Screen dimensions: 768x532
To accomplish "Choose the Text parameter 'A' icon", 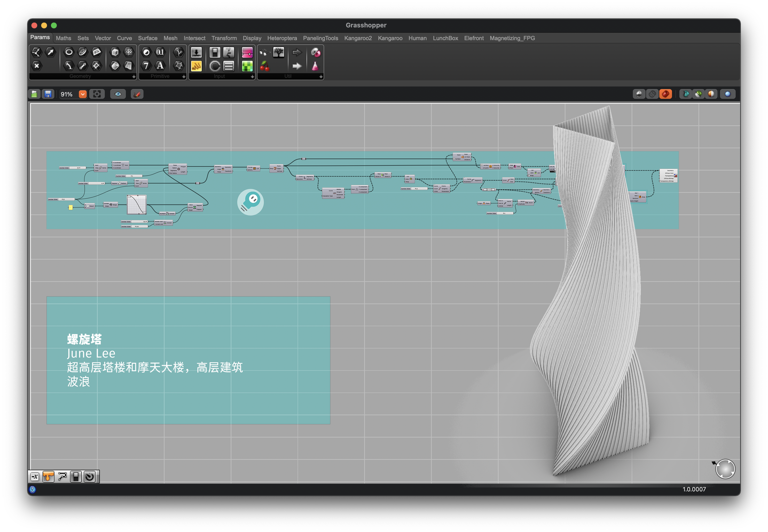I will coord(160,66).
